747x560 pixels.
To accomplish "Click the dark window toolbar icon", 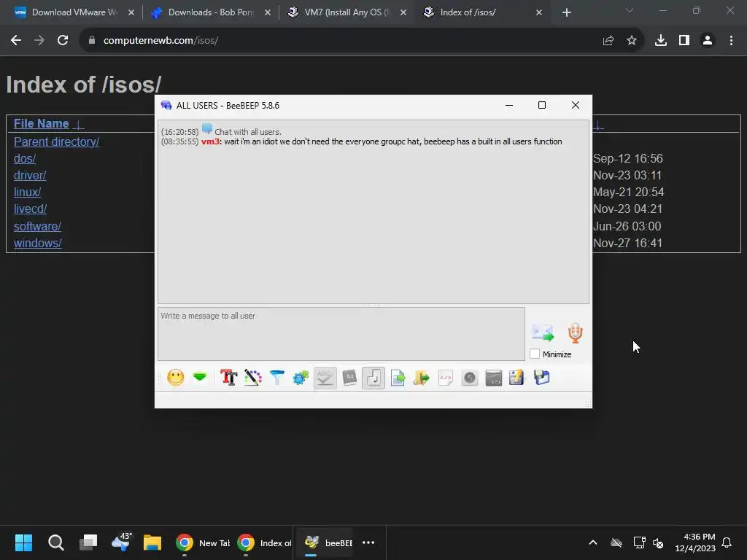I will (x=494, y=378).
